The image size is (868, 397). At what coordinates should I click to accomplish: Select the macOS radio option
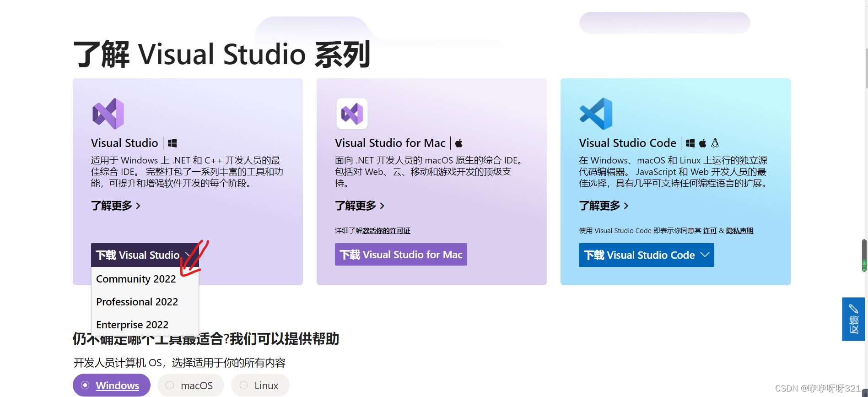[x=191, y=385]
